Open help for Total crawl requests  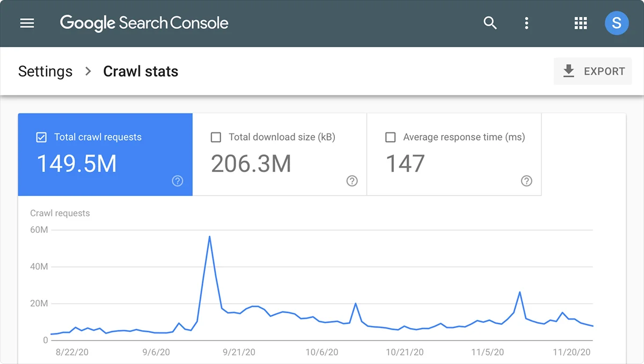(178, 181)
